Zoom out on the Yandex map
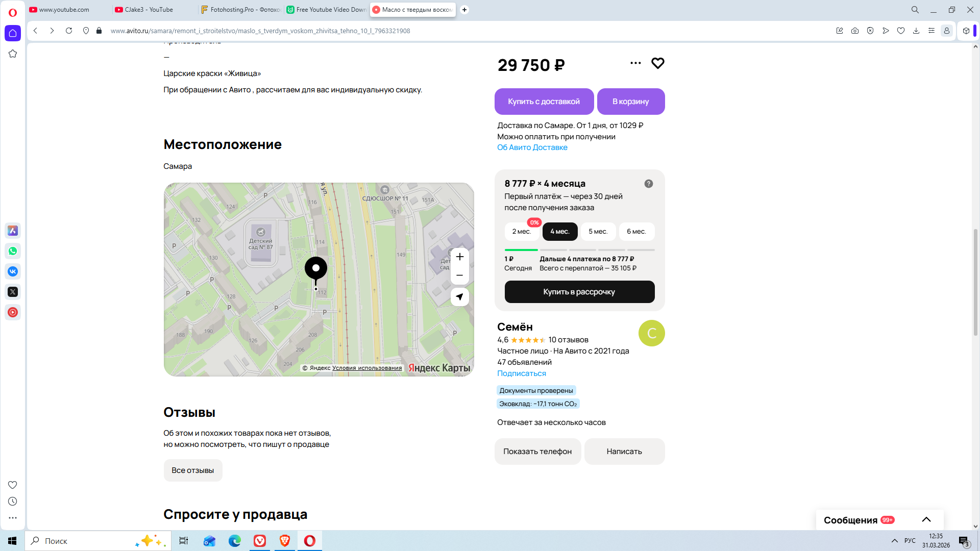The width and height of the screenshot is (980, 551). pos(459,275)
